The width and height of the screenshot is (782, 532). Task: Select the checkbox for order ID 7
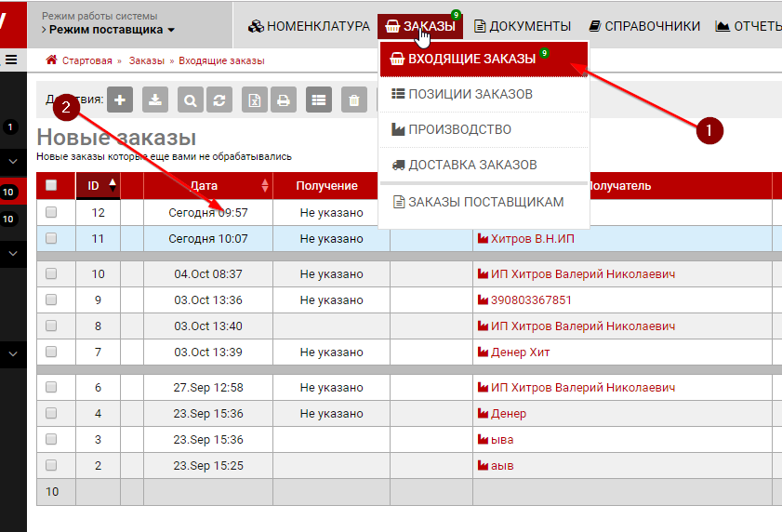tap(51, 352)
